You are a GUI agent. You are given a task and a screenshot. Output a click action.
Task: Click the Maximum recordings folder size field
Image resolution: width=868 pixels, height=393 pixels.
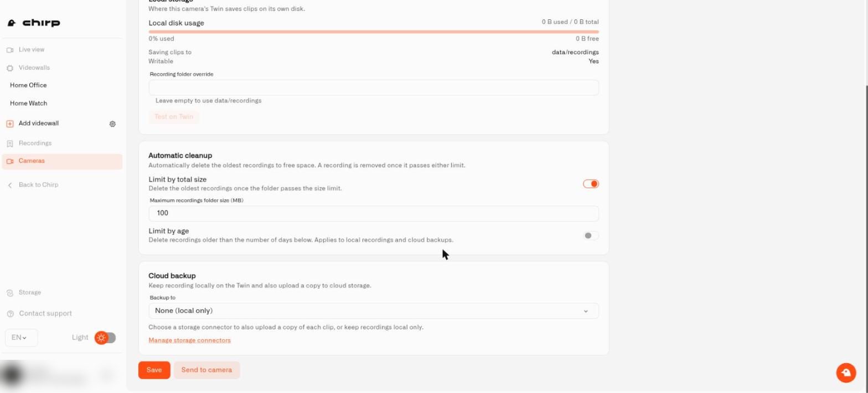pyautogui.click(x=374, y=214)
